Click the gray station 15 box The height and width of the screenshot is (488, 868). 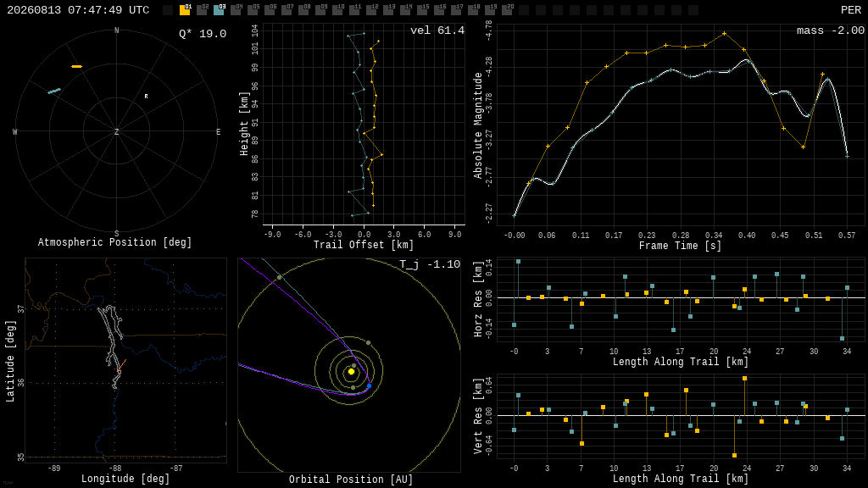pyautogui.click(x=422, y=9)
